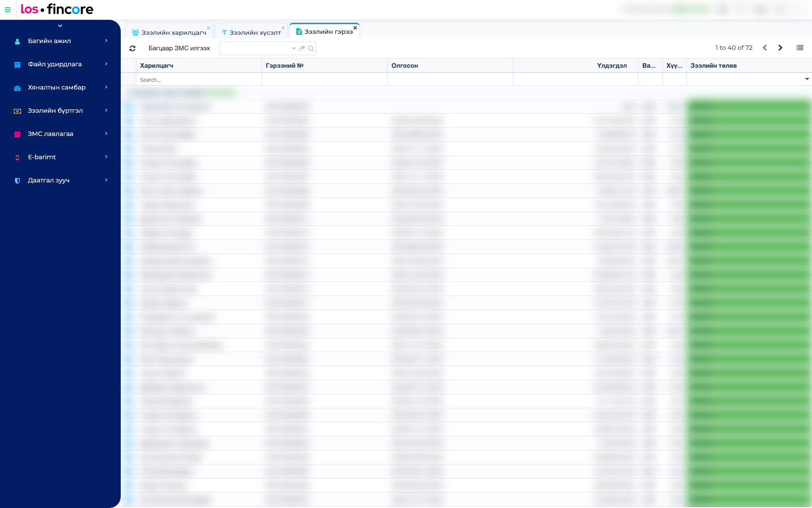Click the ЗМС лавлагаа box icon
Screen dimensions: 812x508
pyautogui.click(x=17, y=134)
